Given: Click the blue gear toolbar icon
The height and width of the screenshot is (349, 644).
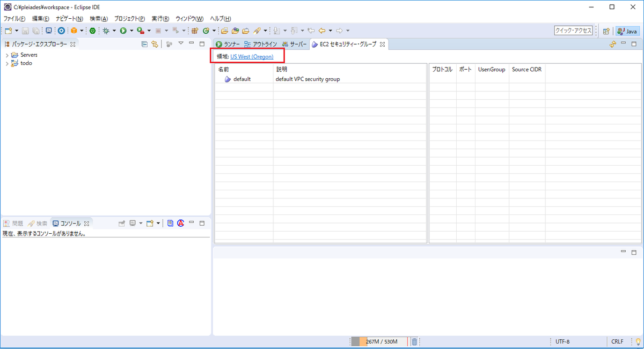Looking at the screenshot, I should tap(61, 31).
